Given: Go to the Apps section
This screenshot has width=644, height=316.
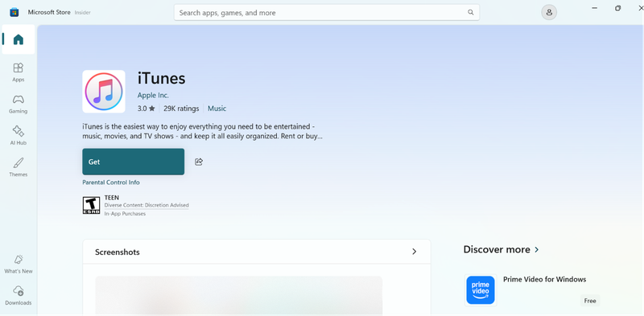Looking at the screenshot, I should [x=19, y=72].
